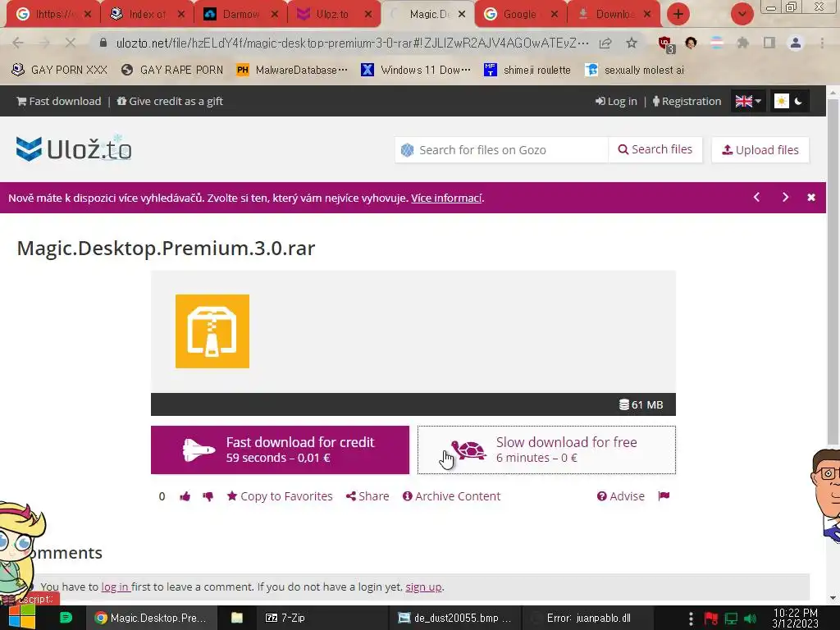Click the Více informací link

pos(446,198)
